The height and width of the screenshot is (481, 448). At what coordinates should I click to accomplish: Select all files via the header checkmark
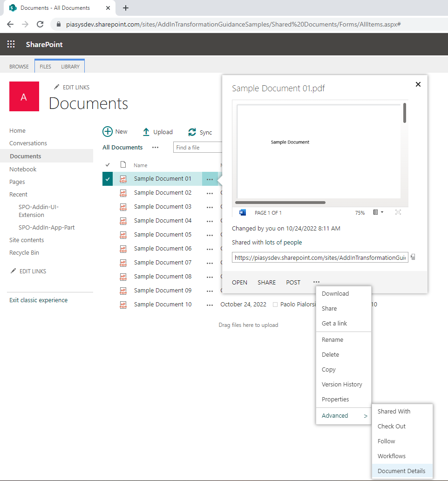(107, 164)
